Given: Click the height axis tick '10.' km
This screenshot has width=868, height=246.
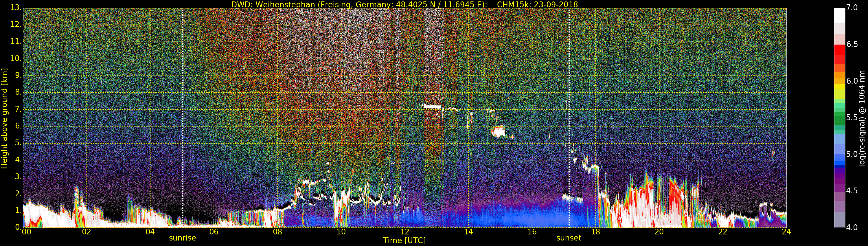Looking at the screenshot, I should coord(16,58).
